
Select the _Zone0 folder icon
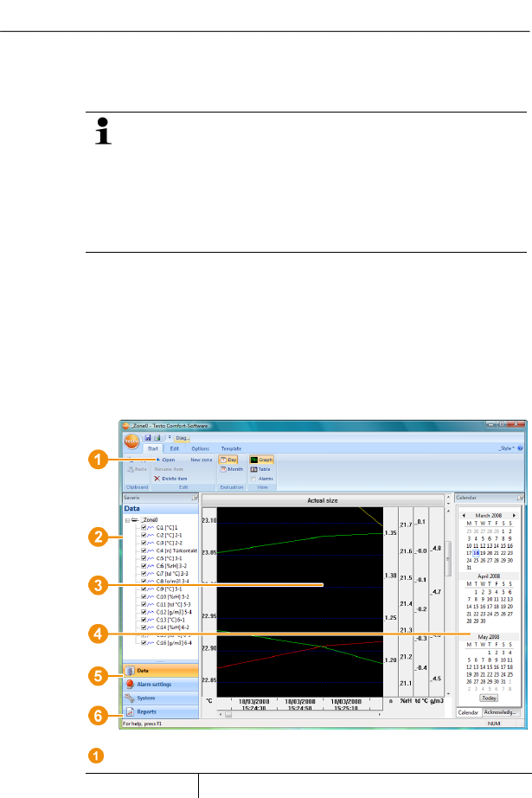point(135,519)
